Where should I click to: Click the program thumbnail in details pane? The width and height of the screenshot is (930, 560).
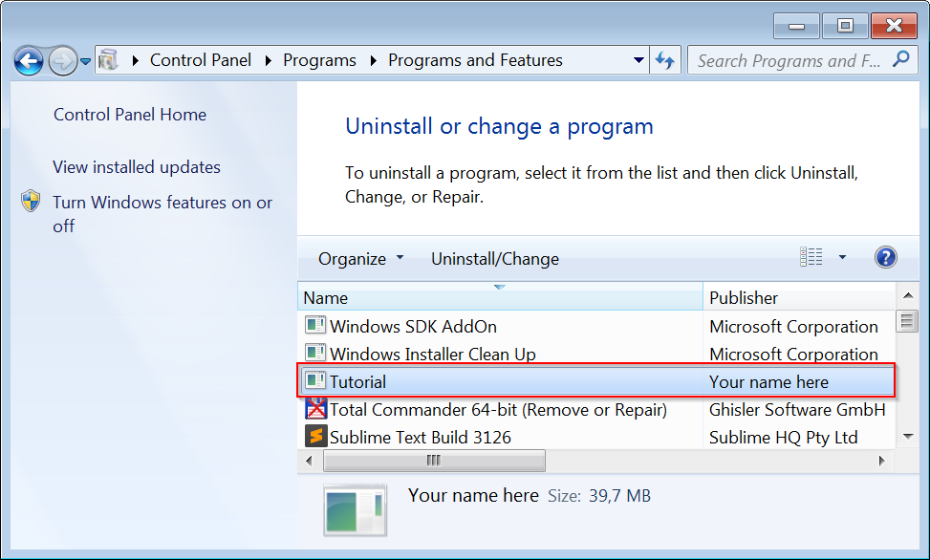click(x=356, y=510)
